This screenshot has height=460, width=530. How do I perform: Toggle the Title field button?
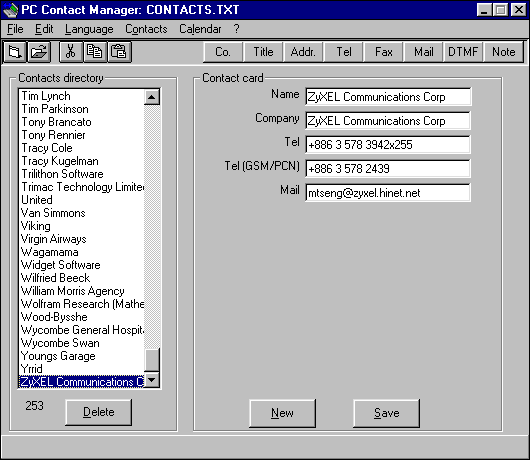point(263,52)
